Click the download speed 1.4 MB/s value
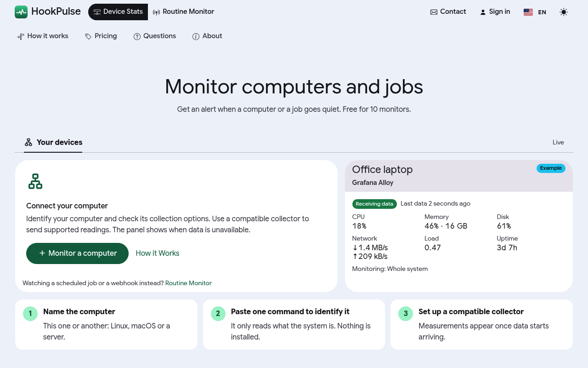 (x=370, y=248)
